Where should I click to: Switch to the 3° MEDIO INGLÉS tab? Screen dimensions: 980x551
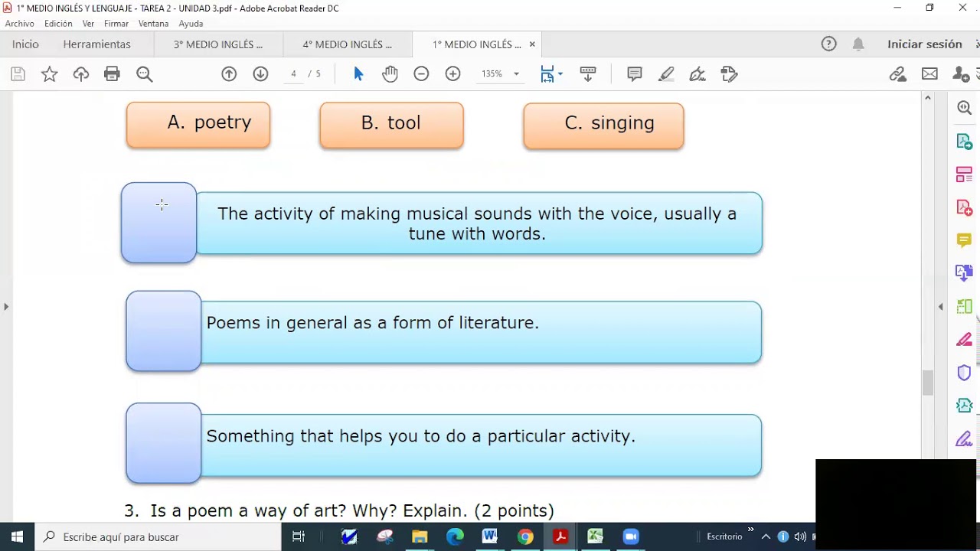[218, 44]
